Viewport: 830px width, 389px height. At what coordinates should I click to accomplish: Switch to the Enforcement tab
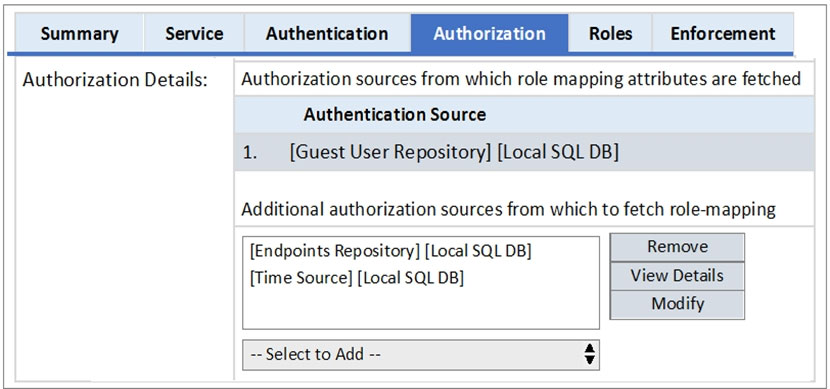point(723,34)
